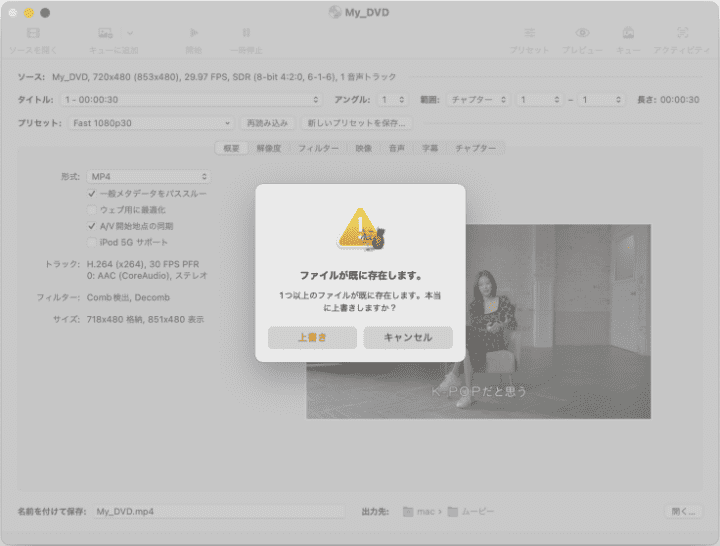Viewport: 720px width, 546px height.
Task: Click the 上書き (Overwrite) button
Action: tap(312, 337)
